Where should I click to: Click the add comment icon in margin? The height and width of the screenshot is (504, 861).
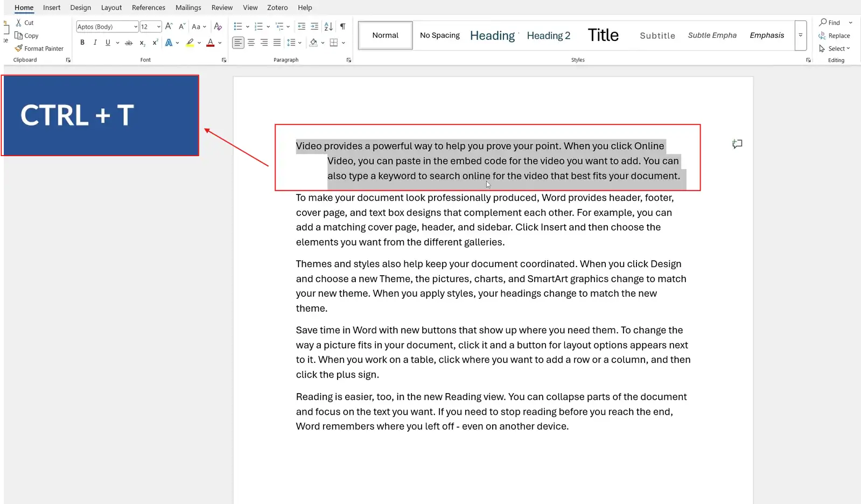tap(737, 144)
